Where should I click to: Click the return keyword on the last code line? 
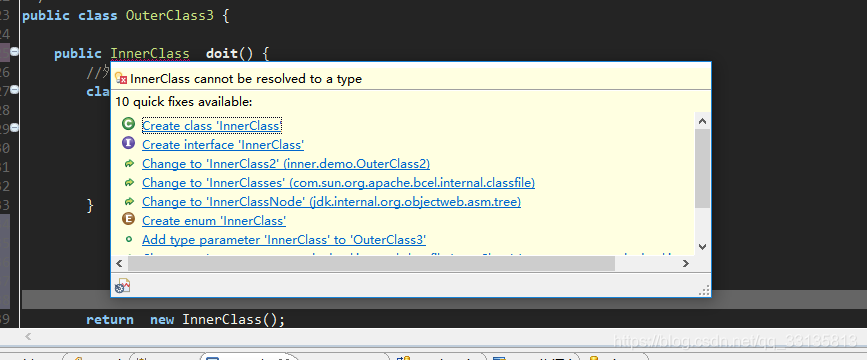pos(109,320)
